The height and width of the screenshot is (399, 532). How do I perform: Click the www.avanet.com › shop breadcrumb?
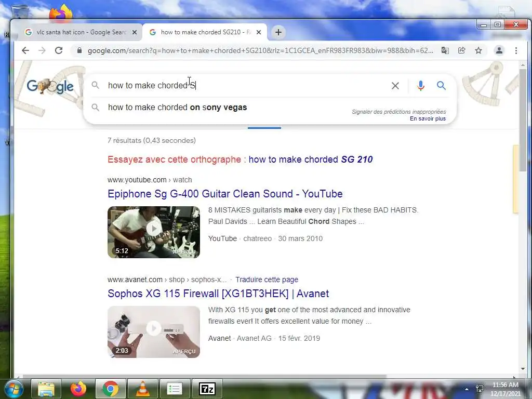click(167, 280)
